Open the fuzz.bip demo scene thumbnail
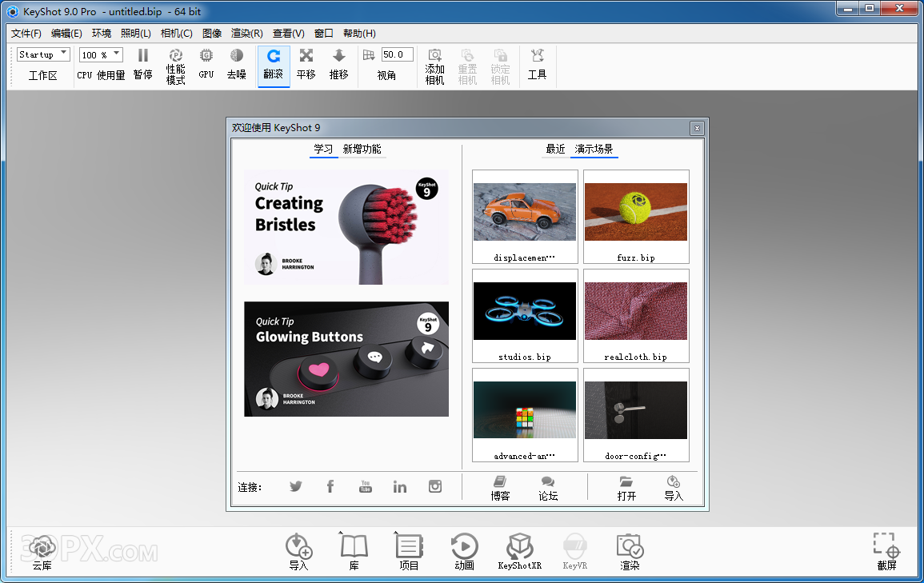Screen dimensions: 924x583 636,212
